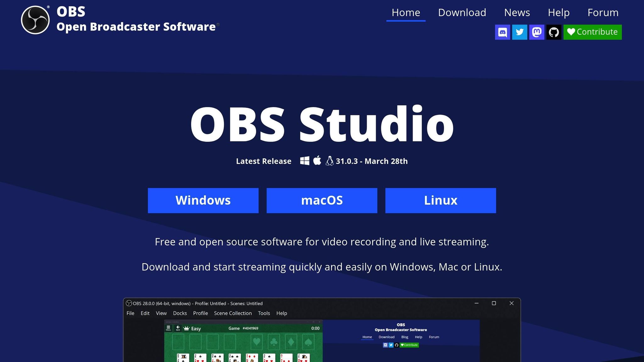
Task: Click Edit in the screenshot's menu bar
Action: pyautogui.click(x=145, y=313)
